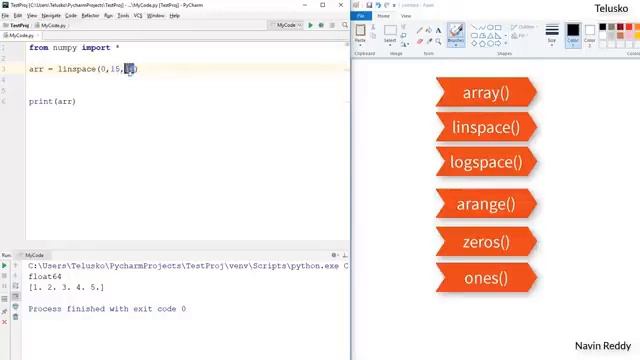Click the 'from numpy import *' line
Image resolution: width=640 pixels, height=360 pixels.
pos(74,48)
